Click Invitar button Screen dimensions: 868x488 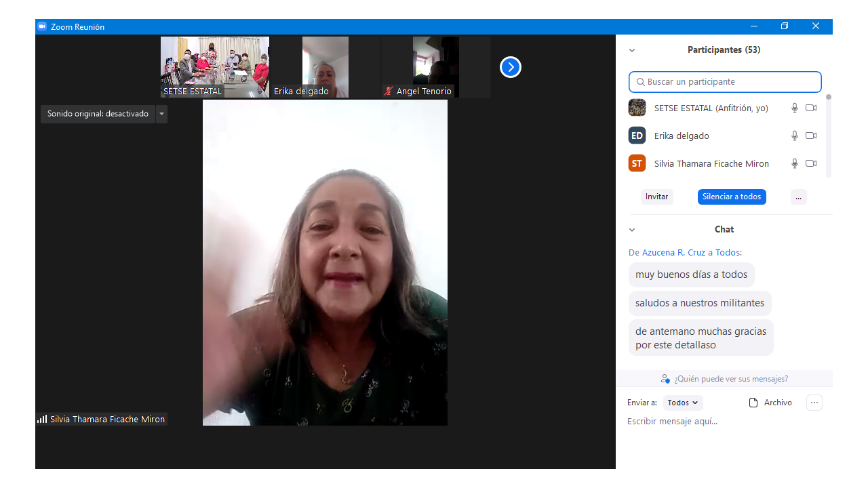[657, 197]
